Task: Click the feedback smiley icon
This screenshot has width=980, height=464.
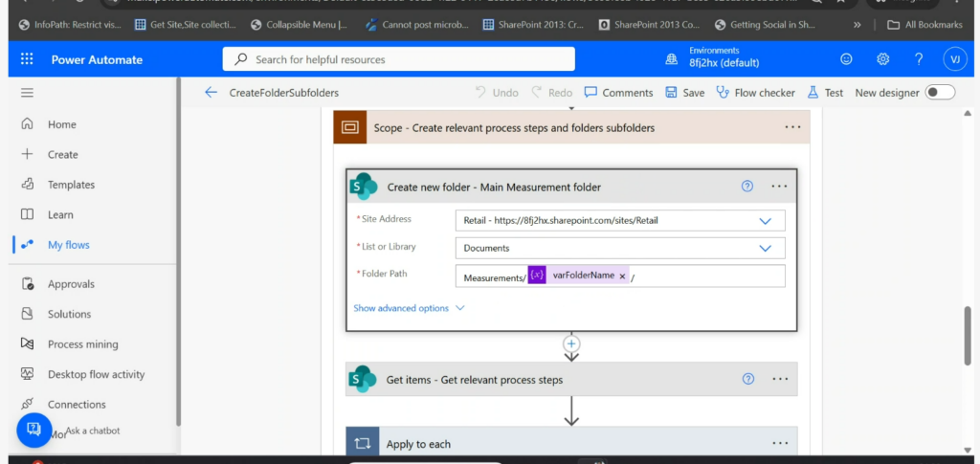Action: pyautogui.click(x=846, y=59)
